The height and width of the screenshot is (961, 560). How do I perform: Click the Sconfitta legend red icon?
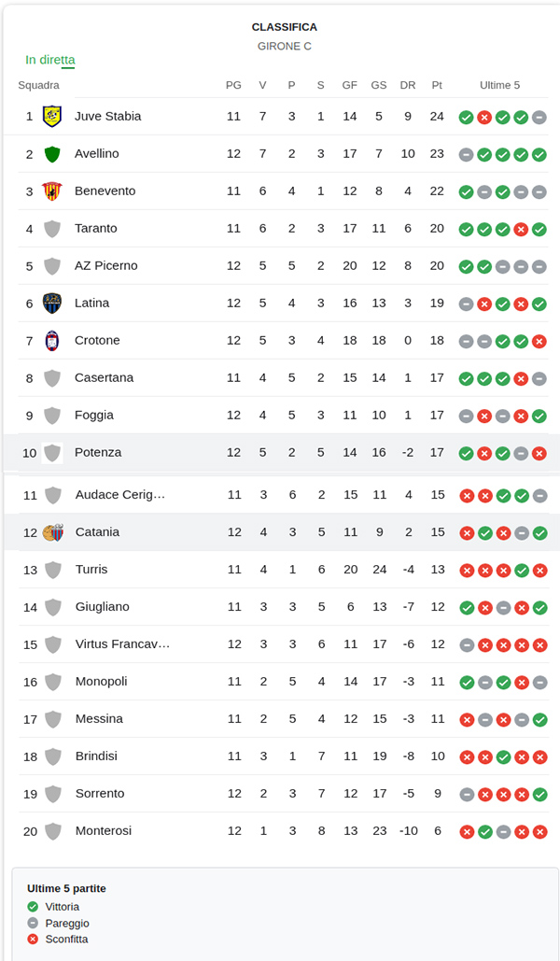click(33, 940)
